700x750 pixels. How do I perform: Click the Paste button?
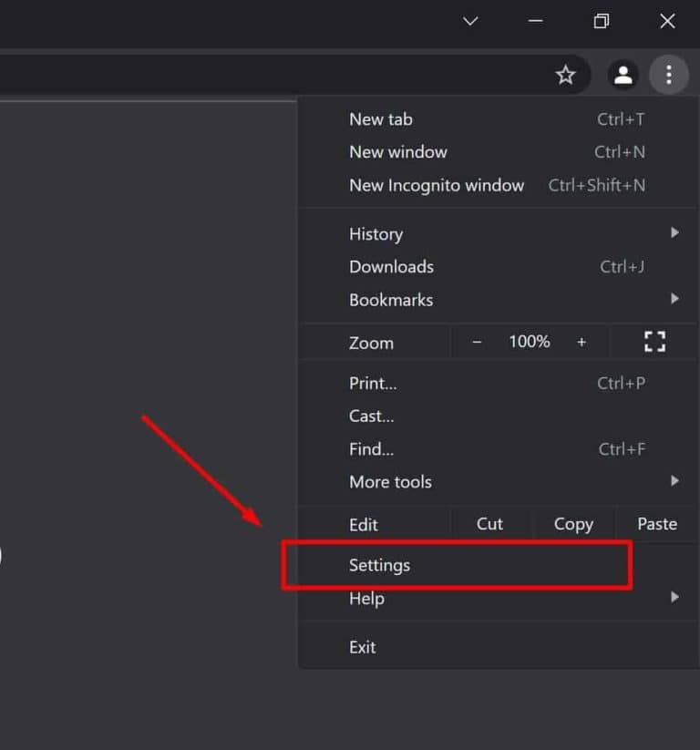[656, 524]
